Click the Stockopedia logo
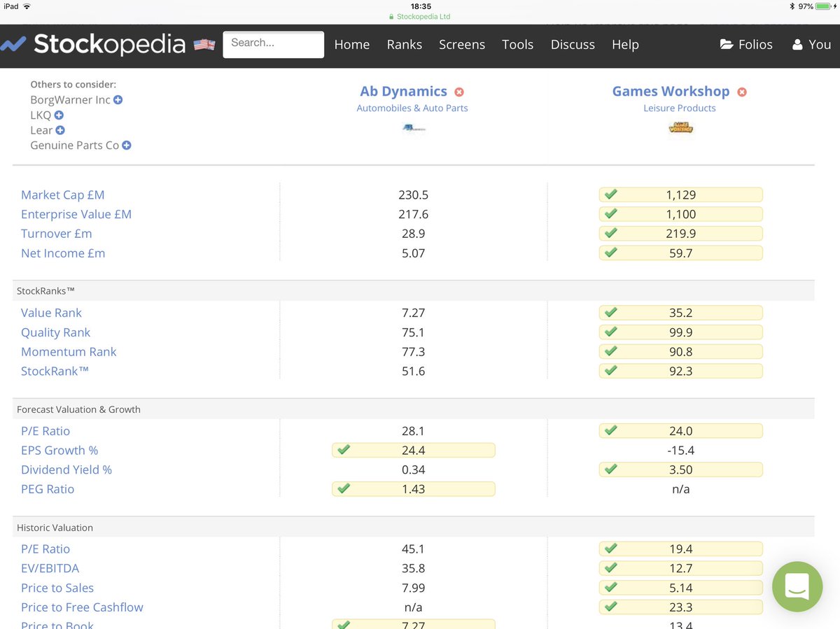The height and width of the screenshot is (629, 840). 93,44
